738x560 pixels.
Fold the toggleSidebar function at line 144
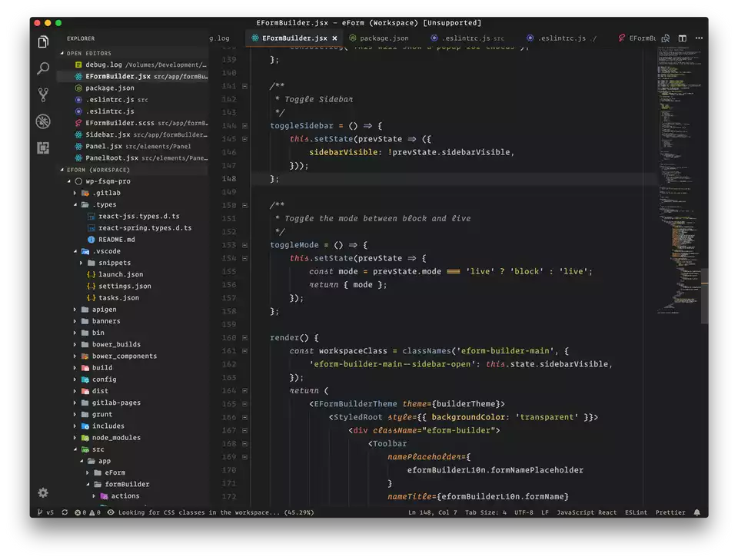click(244, 125)
